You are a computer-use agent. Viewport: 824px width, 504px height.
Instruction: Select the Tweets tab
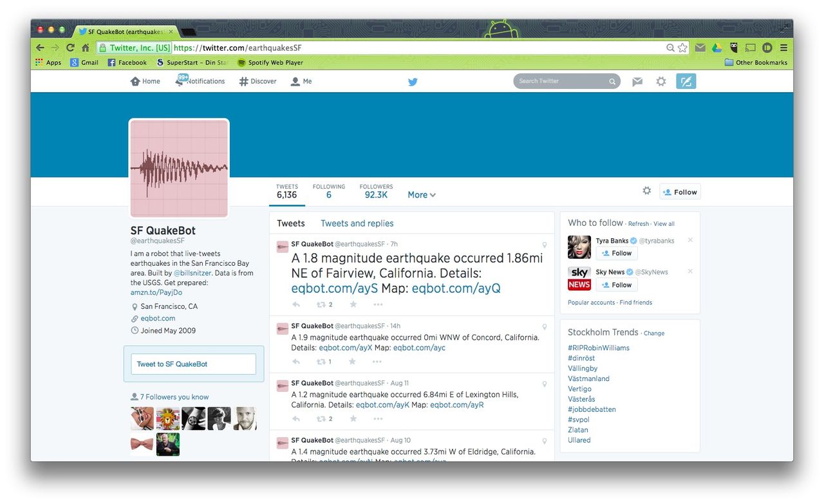click(291, 223)
